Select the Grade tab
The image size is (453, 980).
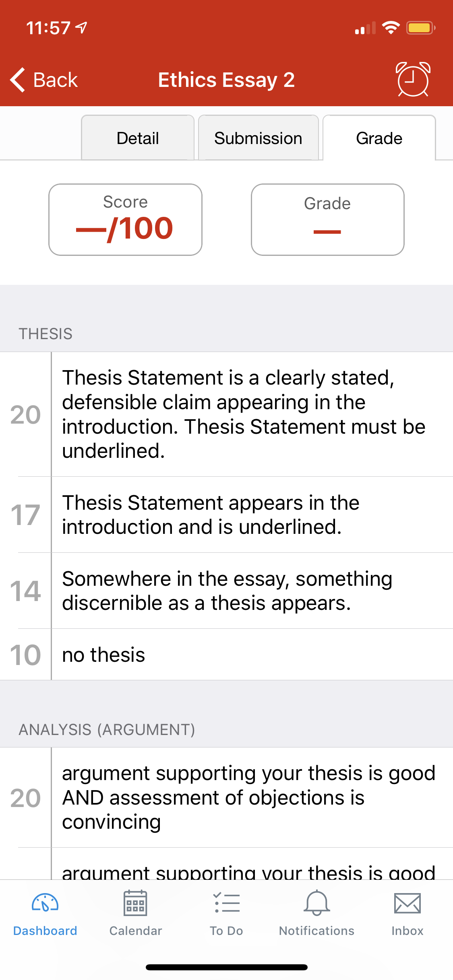pyautogui.click(x=379, y=138)
